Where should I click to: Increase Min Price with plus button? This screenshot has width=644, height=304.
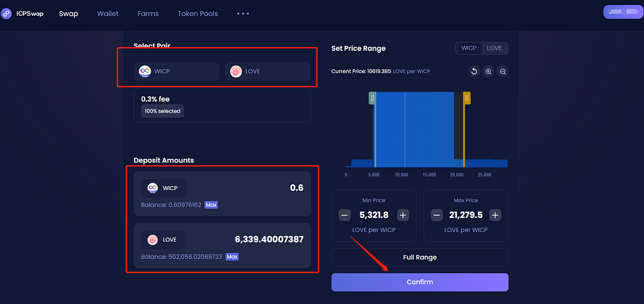click(x=403, y=215)
